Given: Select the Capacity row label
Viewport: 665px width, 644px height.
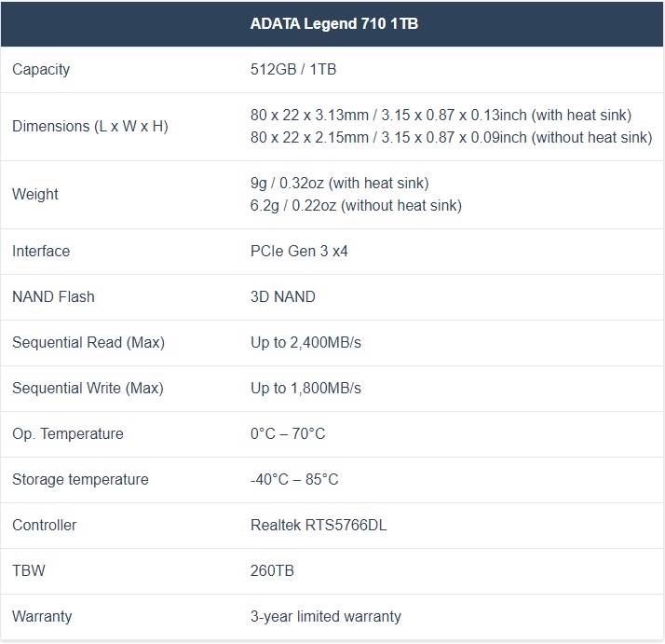Looking at the screenshot, I should (x=41, y=70).
